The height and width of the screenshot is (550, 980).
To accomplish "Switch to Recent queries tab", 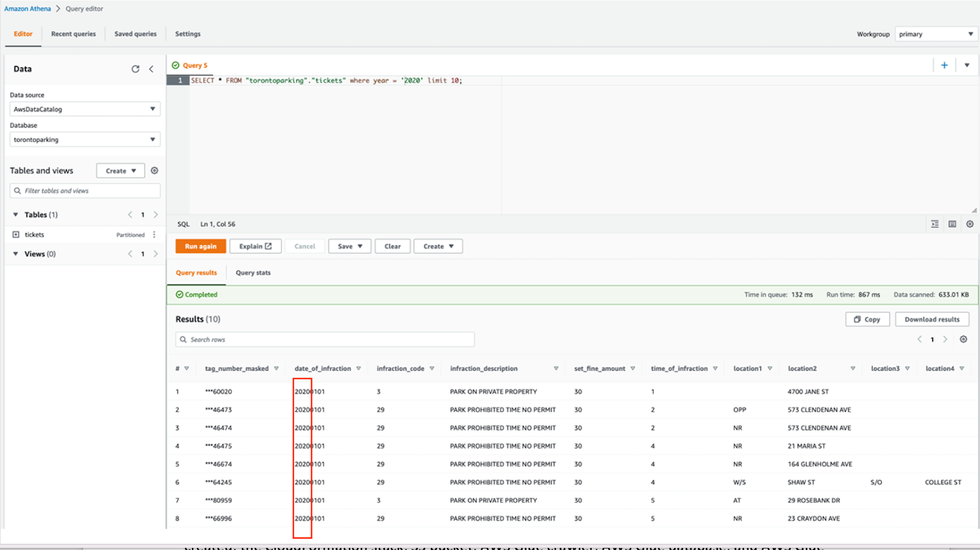I will pyautogui.click(x=73, y=34).
